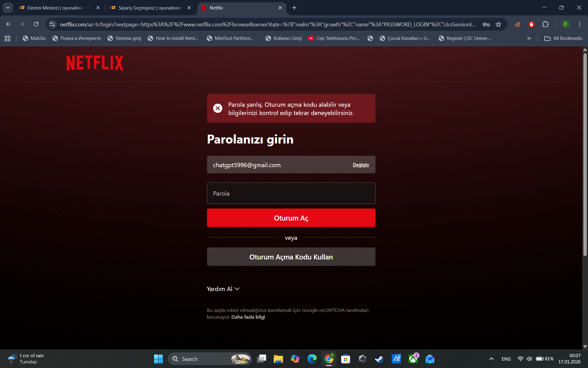Open the cookie extension icon
This screenshot has height=368, width=588.
point(518,24)
